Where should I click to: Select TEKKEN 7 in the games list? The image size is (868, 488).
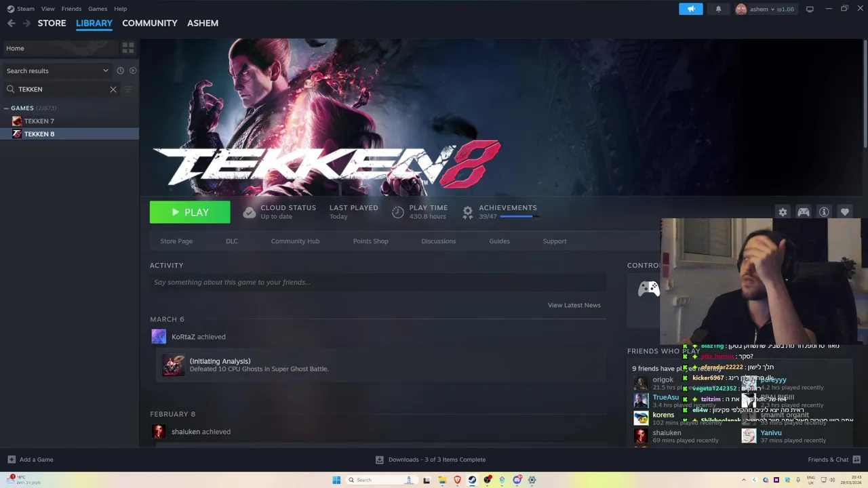69,121
